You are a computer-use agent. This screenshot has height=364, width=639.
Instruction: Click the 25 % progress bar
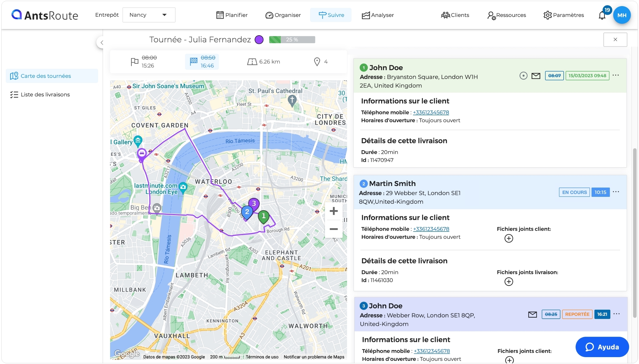point(292,39)
